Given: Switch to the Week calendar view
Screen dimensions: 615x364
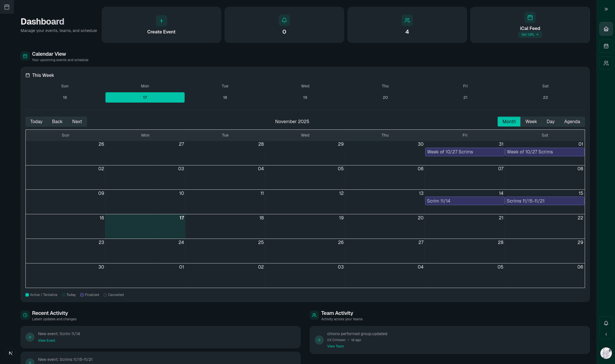Looking at the screenshot, I should click(x=531, y=121).
